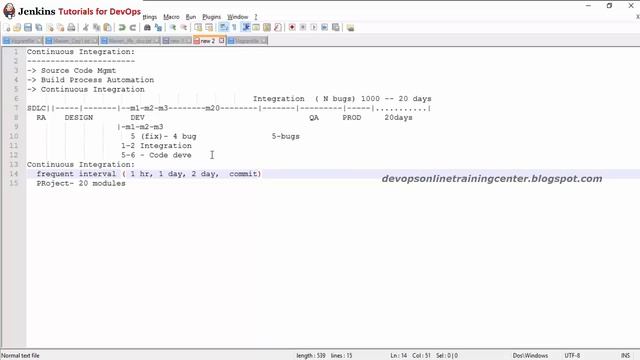Open the Macro menu

(x=171, y=17)
